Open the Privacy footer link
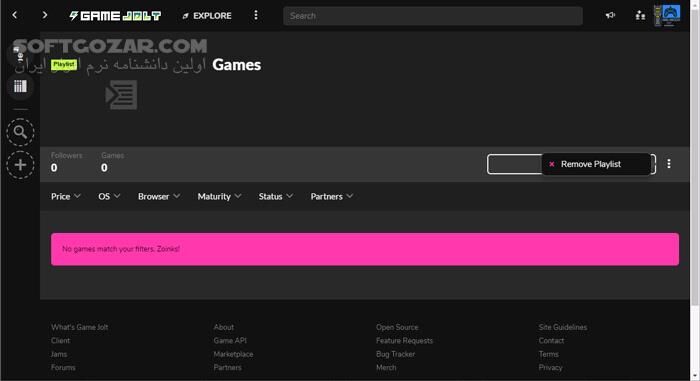The width and height of the screenshot is (700, 381). coord(550,367)
